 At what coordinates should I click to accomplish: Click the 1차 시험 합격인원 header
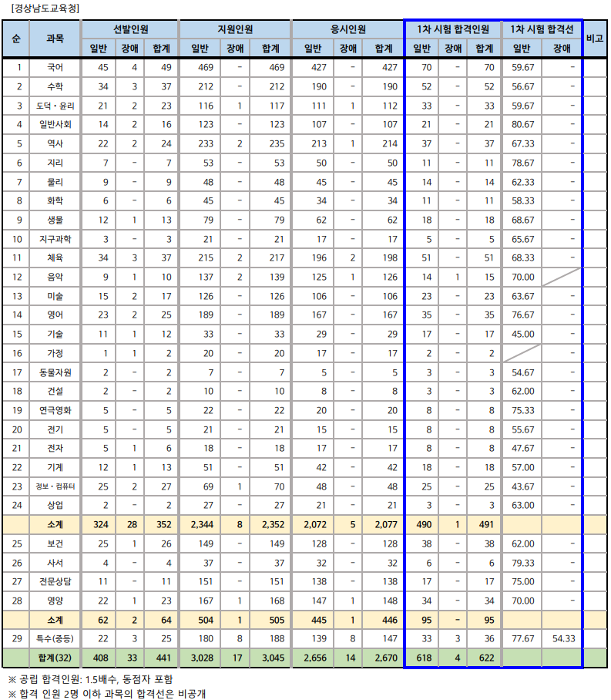(x=453, y=29)
